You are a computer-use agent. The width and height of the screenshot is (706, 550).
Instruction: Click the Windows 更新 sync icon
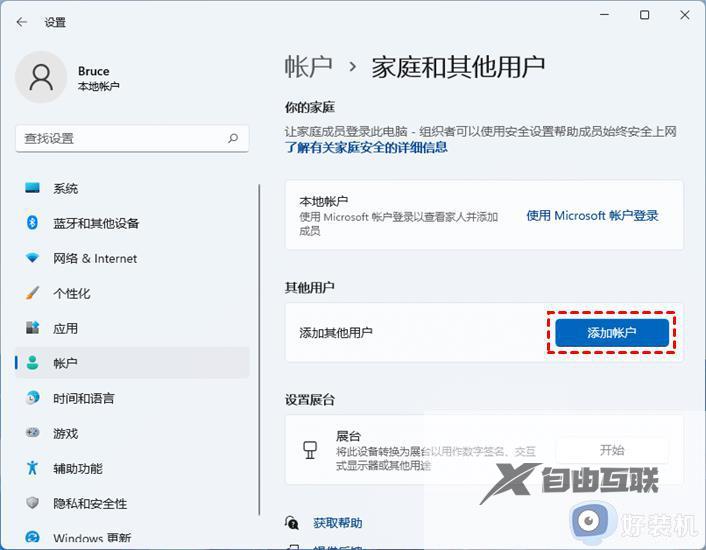[x=32, y=537]
